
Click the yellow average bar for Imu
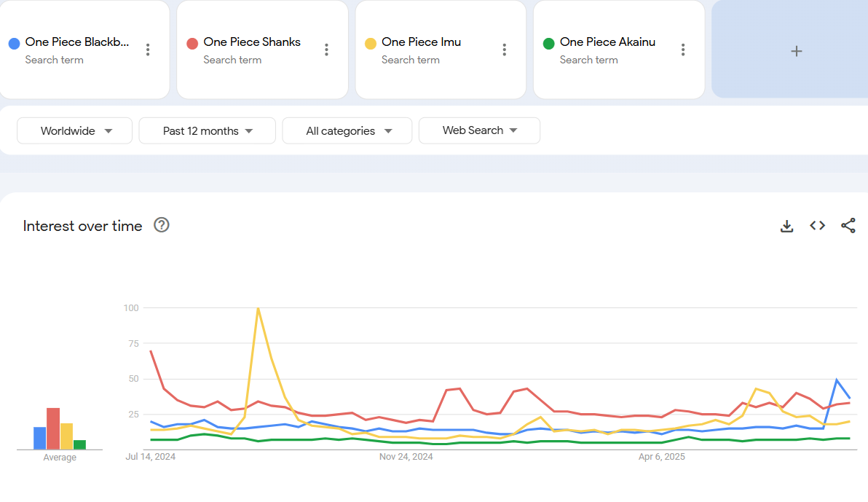pyautogui.click(x=66, y=436)
